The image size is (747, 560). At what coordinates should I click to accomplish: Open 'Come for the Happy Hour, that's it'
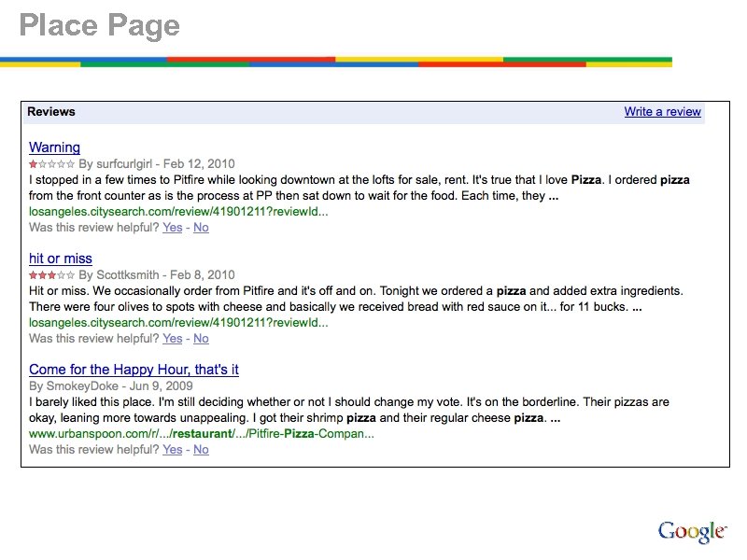133,369
